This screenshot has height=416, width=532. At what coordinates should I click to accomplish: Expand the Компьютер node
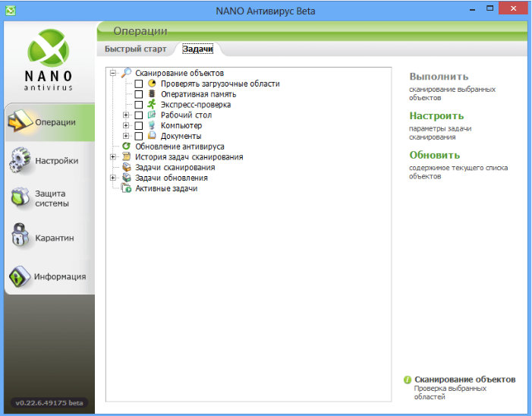(x=126, y=125)
